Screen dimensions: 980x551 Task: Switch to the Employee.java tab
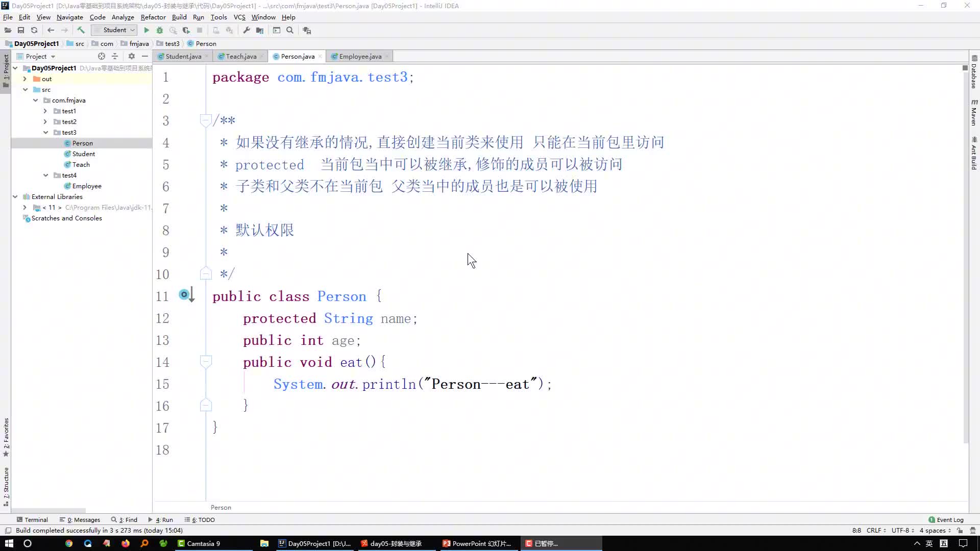[360, 56]
